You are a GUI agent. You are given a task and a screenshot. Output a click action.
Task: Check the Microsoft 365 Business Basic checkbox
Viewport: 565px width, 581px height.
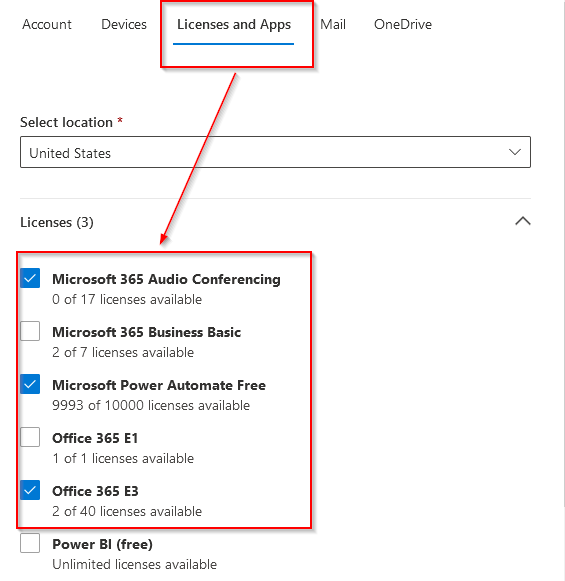pyautogui.click(x=30, y=331)
